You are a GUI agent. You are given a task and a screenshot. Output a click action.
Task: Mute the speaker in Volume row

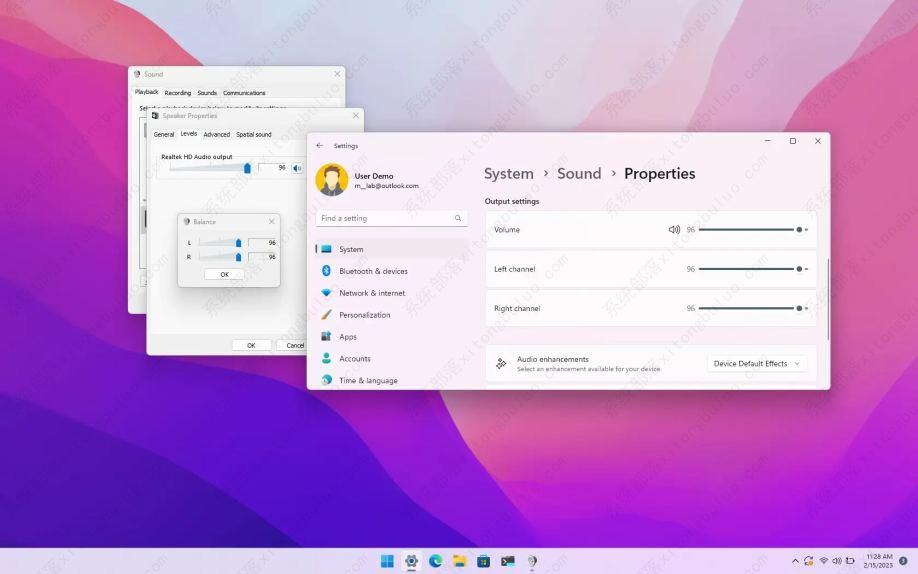coord(674,230)
